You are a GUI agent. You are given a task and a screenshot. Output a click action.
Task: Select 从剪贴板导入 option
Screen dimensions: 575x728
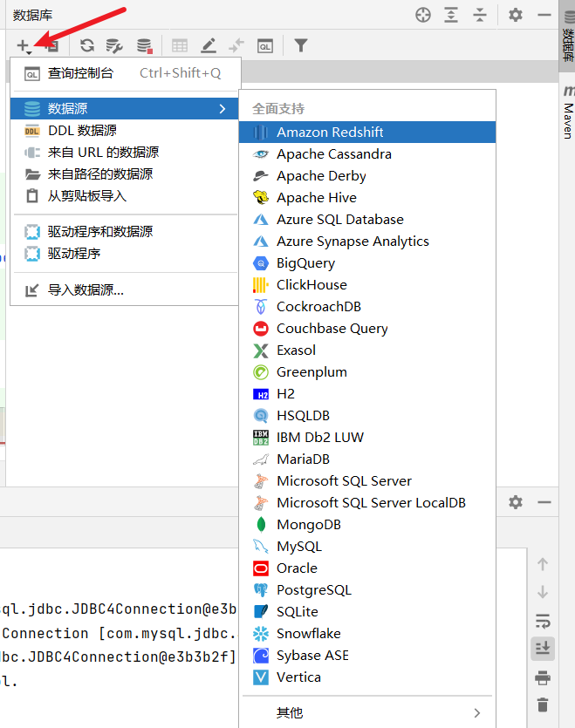tap(126, 196)
